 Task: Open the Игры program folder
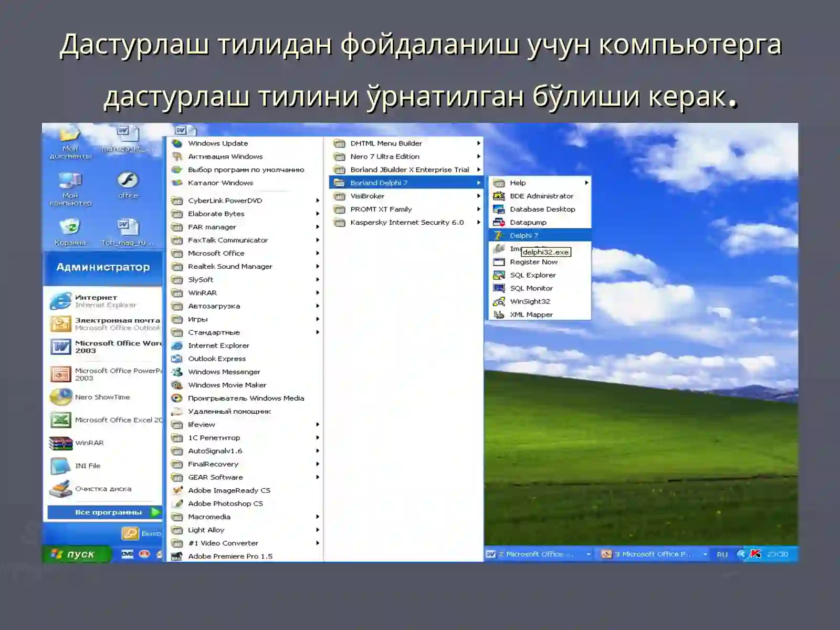coord(244,319)
